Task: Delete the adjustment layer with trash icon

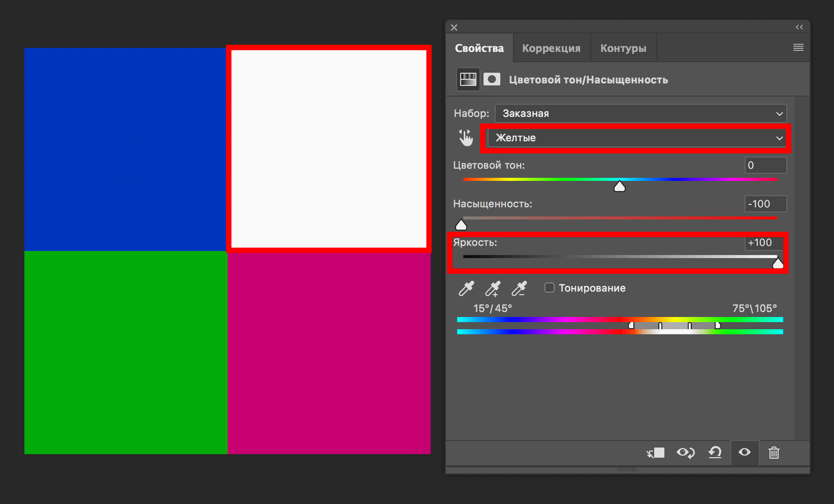Action: (x=774, y=453)
